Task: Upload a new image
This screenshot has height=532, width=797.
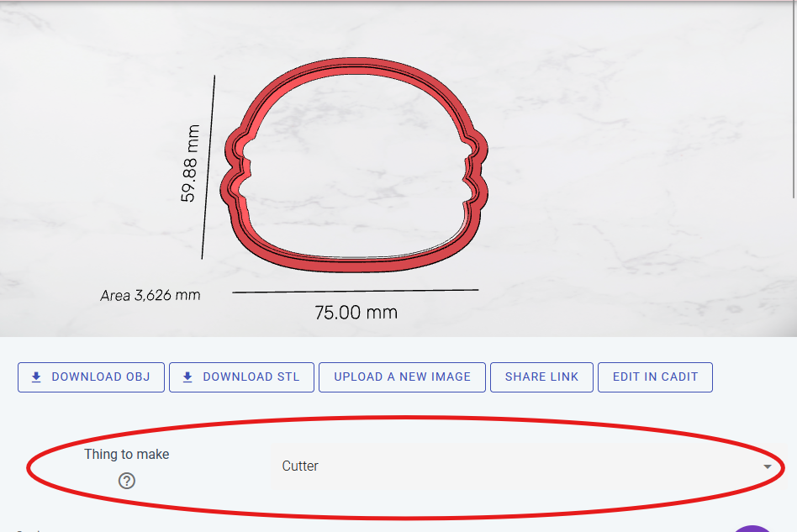Action: (x=402, y=377)
